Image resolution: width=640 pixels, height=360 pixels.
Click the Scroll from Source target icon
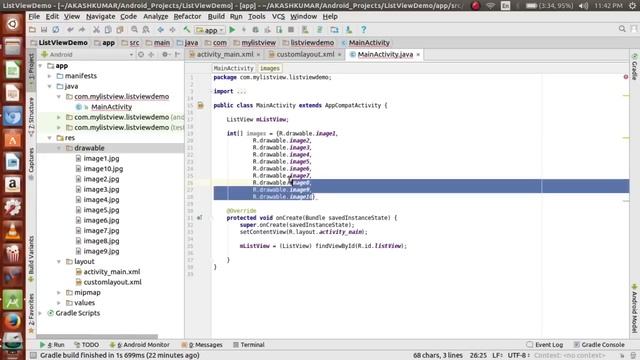(141, 54)
